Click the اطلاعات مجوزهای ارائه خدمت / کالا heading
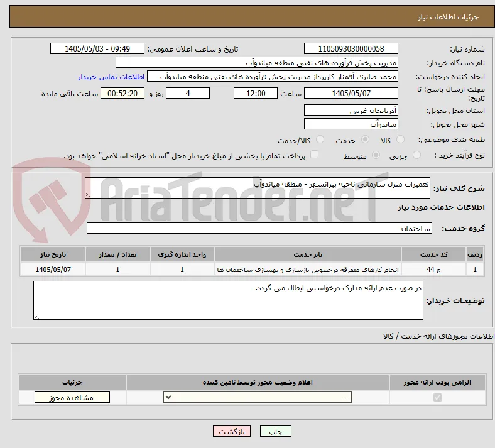The height and width of the screenshot is (448, 495). (x=438, y=336)
